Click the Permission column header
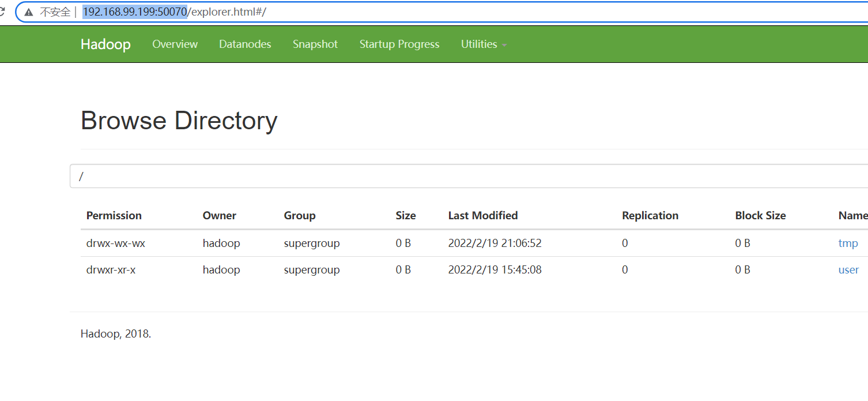Screen dimensions: 868x401 click(x=114, y=216)
